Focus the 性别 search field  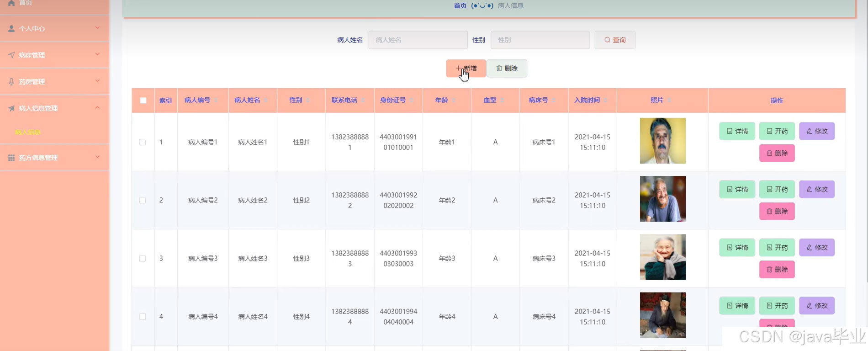click(x=540, y=40)
